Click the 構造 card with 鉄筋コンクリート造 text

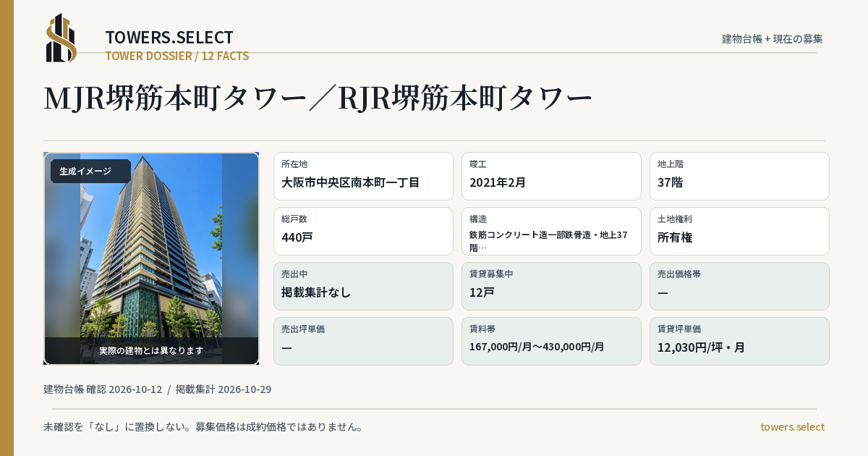551,231
